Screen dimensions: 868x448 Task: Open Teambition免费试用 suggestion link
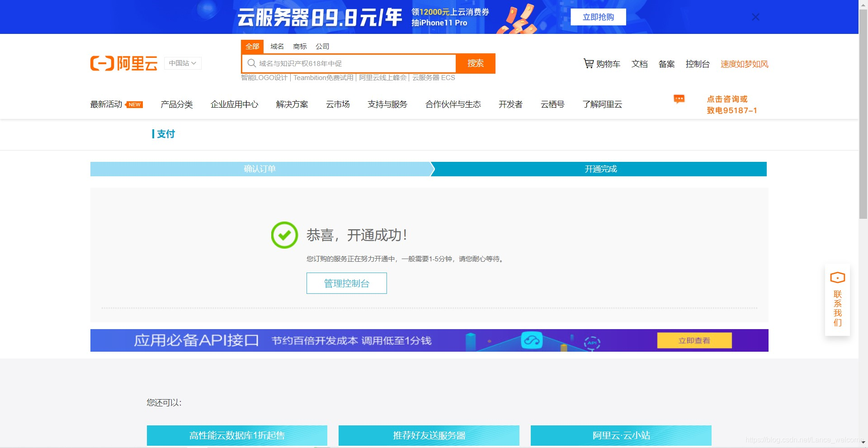pyautogui.click(x=323, y=78)
